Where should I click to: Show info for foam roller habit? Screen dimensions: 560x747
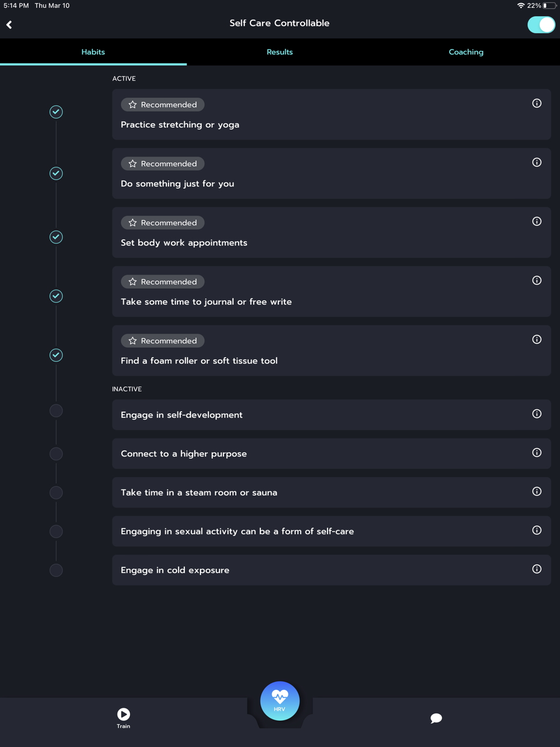[x=536, y=340]
